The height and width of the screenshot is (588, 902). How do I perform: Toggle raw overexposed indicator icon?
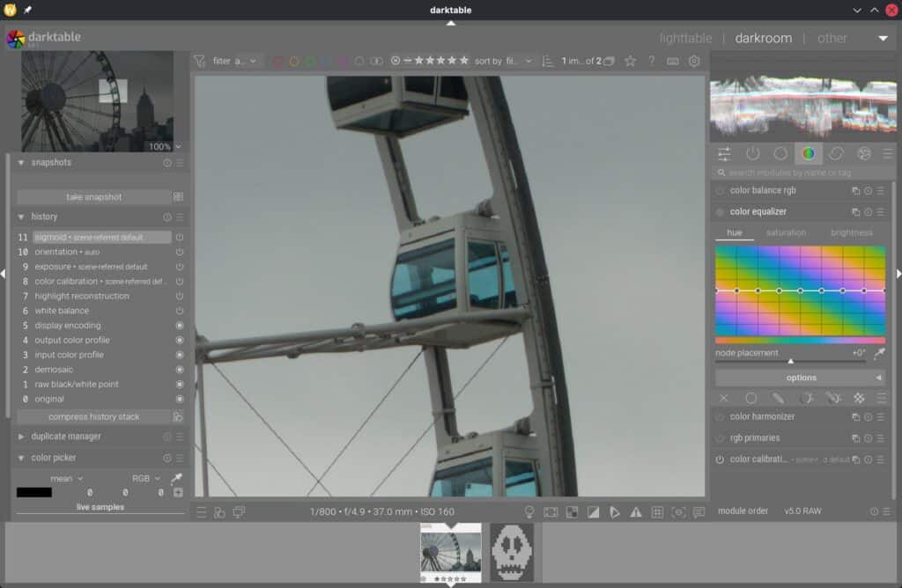tap(572, 511)
